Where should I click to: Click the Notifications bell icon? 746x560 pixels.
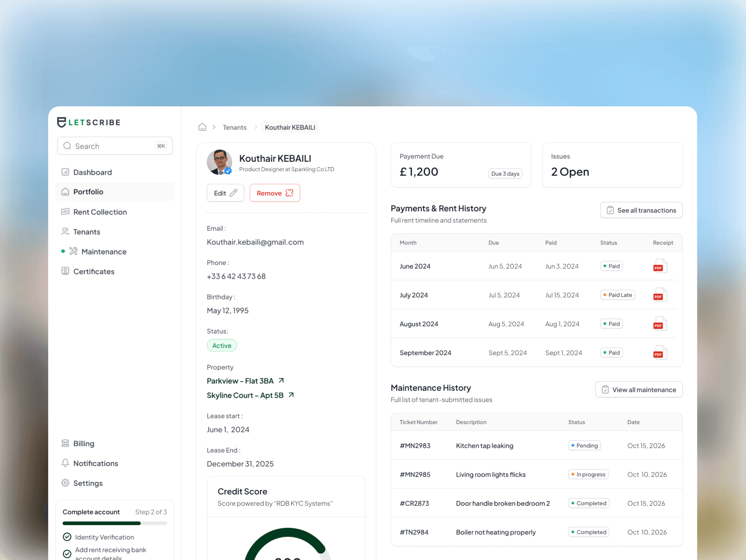(x=65, y=463)
